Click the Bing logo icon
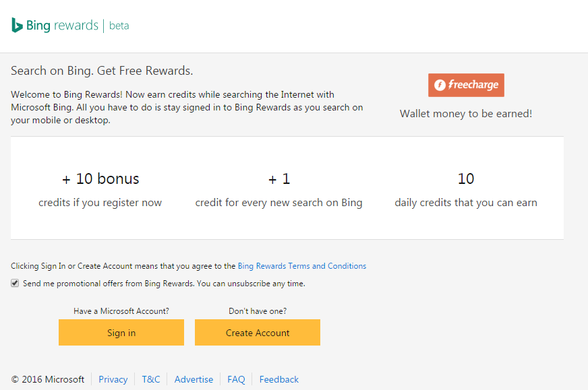This screenshot has height=390, width=588. click(x=17, y=25)
